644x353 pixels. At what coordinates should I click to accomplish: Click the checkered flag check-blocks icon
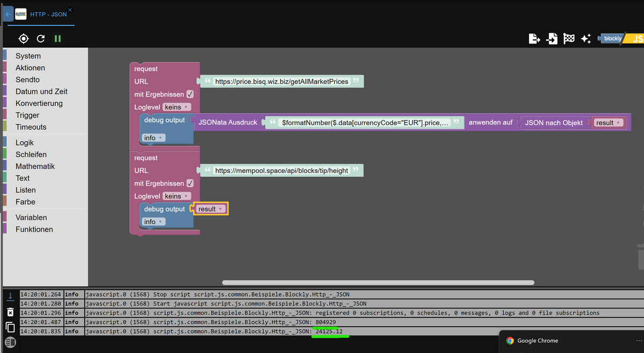[569, 39]
